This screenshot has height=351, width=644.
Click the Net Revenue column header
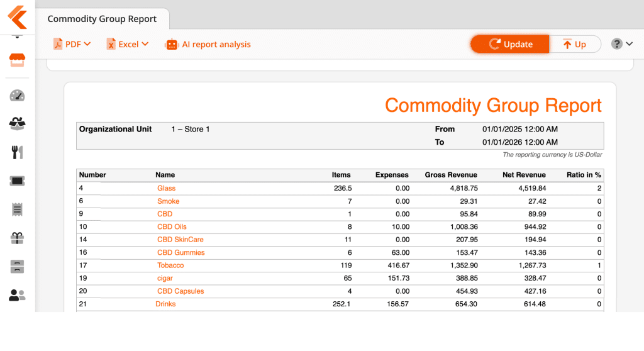[524, 175]
